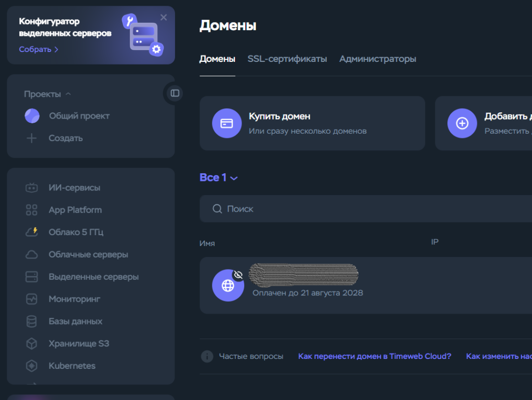Open Kubernetes menu item

pyautogui.click(x=72, y=366)
